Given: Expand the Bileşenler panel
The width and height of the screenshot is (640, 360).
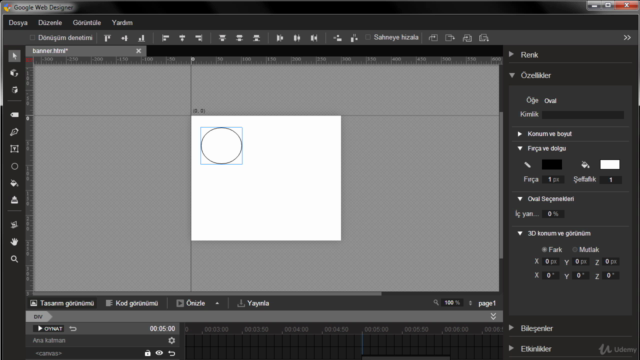Looking at the screenshot, I should 511,328.
